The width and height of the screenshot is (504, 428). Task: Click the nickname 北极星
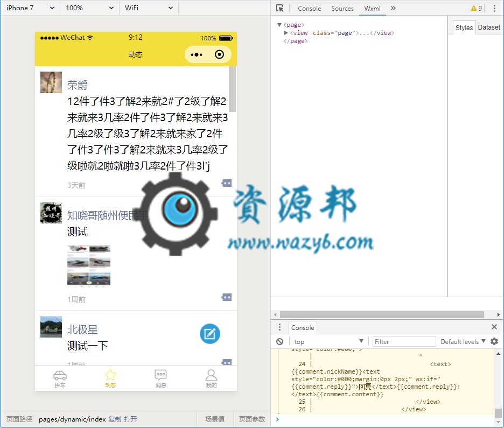(x=82, y=329)
